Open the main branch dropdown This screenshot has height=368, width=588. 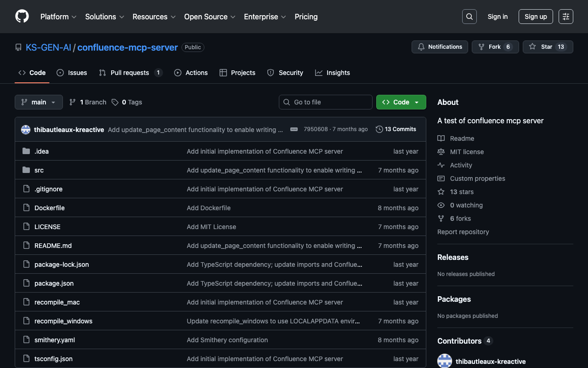coord(39,102)
